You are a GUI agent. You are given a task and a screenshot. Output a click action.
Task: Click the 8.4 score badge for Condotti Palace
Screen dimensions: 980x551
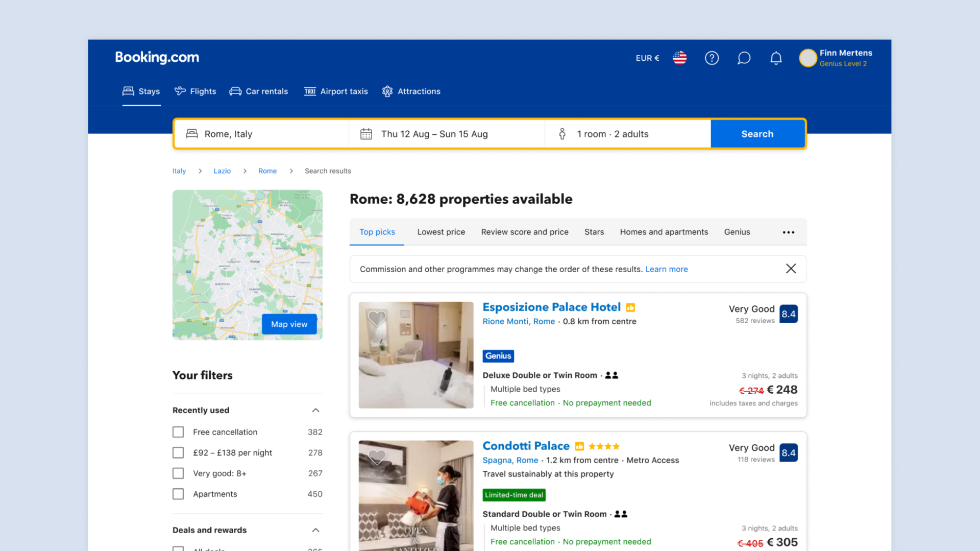point(789,453)
